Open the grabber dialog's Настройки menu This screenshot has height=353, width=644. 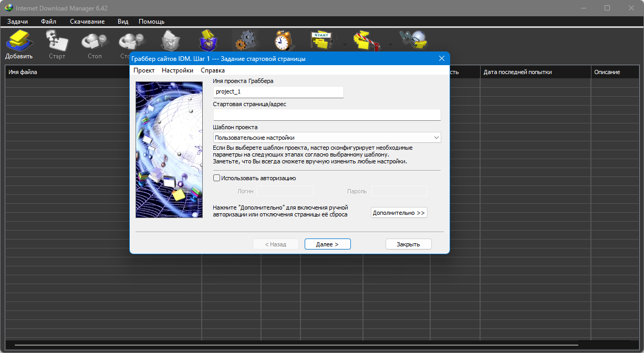click(178, 70)
